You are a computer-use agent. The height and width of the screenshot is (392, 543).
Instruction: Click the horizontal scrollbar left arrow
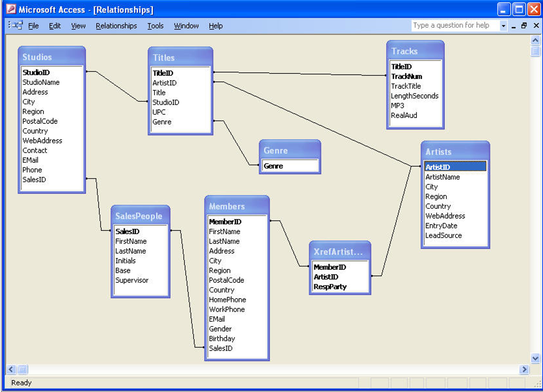tap(11, 369)
